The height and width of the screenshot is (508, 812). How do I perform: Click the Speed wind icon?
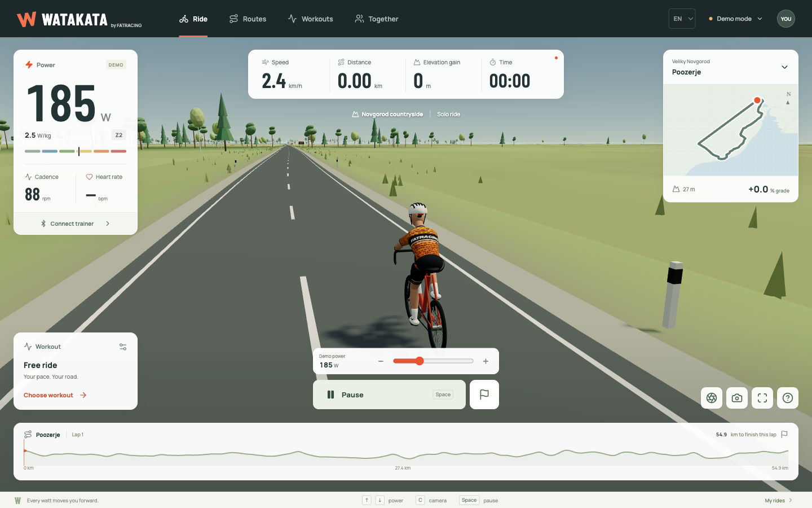[265, 62]
